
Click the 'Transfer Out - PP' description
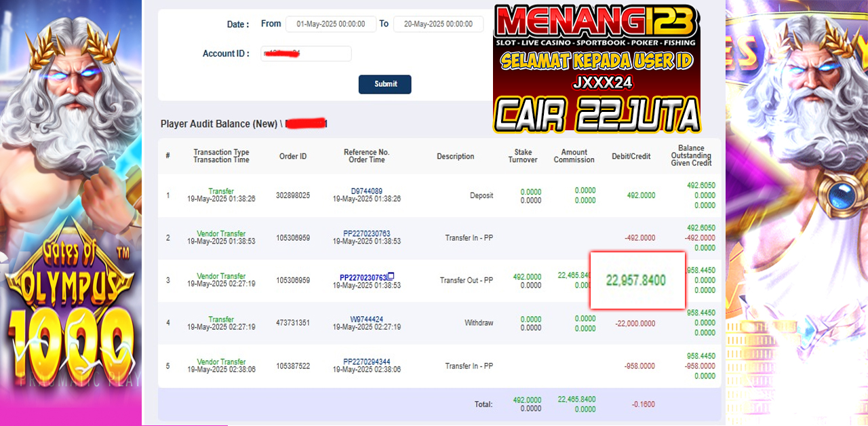(x=467, y=281)
